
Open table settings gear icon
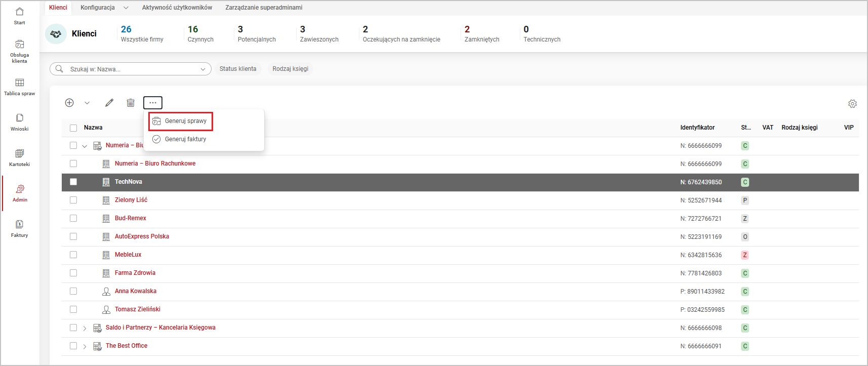click(x=852, y=104)
